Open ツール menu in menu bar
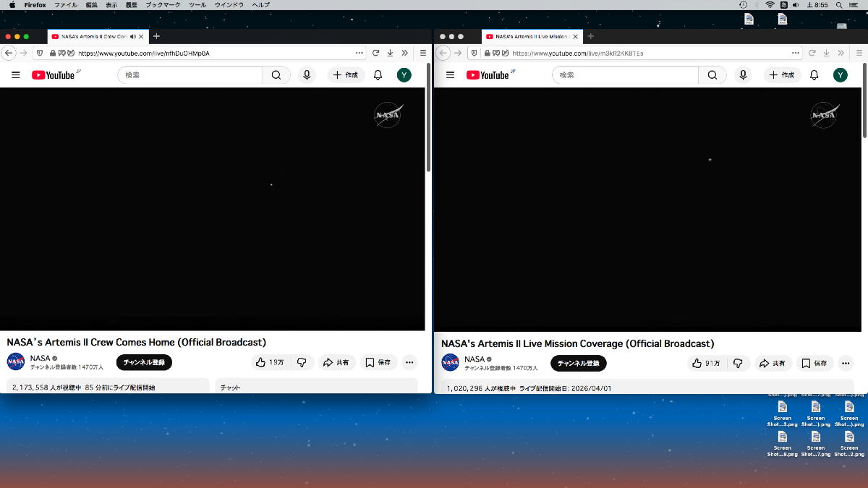This screenshot has height=488, width=868. pyautogui.click(x=197, y=5)
